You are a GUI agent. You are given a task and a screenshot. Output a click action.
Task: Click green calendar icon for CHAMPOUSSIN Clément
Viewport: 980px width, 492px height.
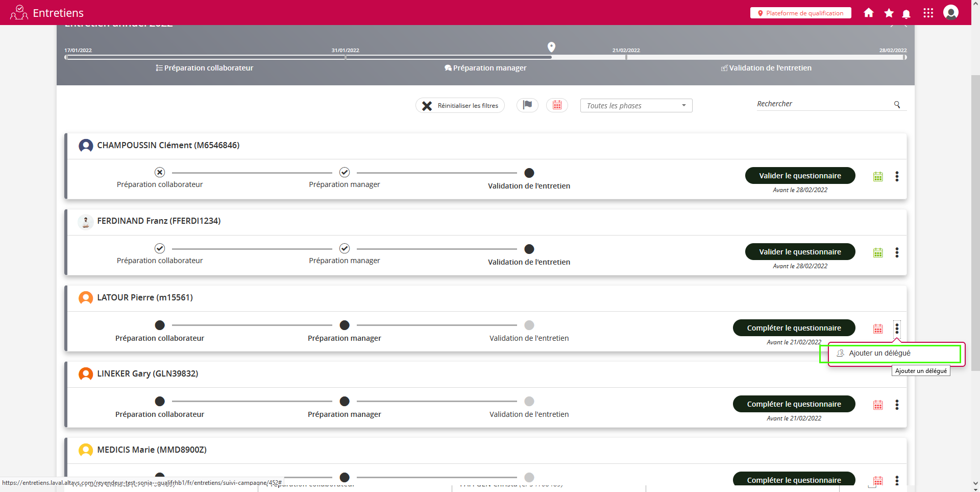coord(878,177)
